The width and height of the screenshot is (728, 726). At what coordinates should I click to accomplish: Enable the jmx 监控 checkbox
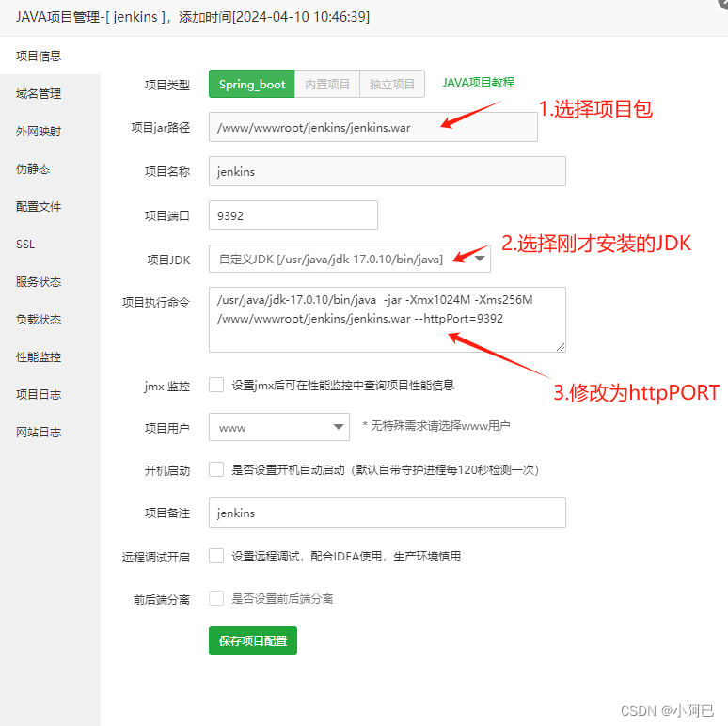(x=216, y=385)
